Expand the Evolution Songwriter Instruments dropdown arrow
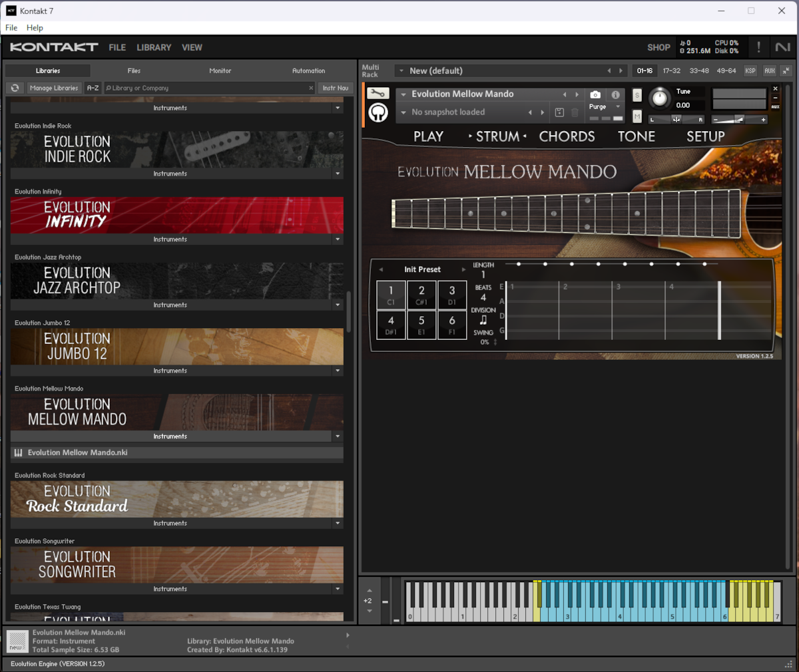The width and height of the screenshot is (799, 672). pos(338,589)
